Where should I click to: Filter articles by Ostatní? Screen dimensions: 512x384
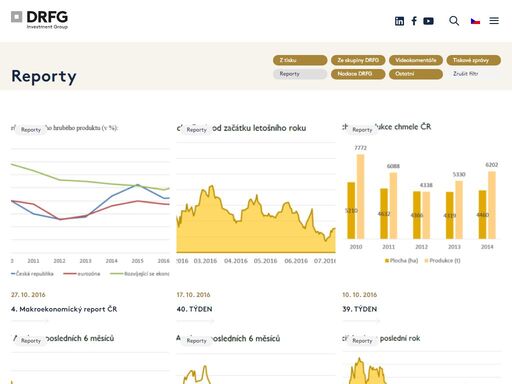point(416,74)
